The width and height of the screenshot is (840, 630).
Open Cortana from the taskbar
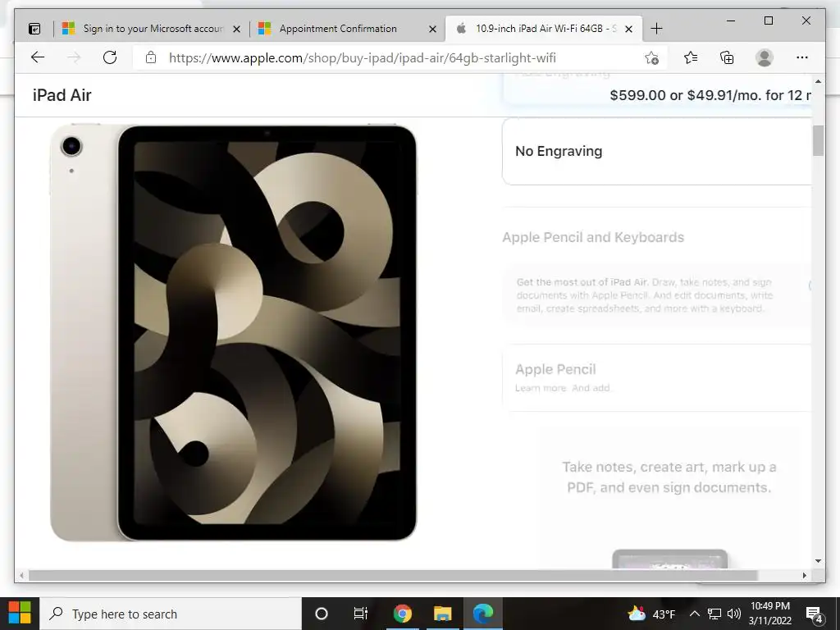point(322,614)
